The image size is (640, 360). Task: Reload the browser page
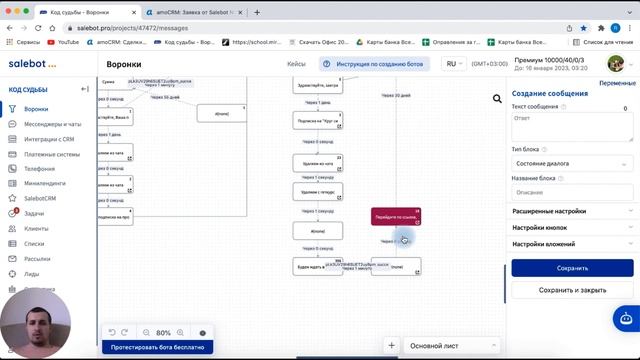(38, 28)
